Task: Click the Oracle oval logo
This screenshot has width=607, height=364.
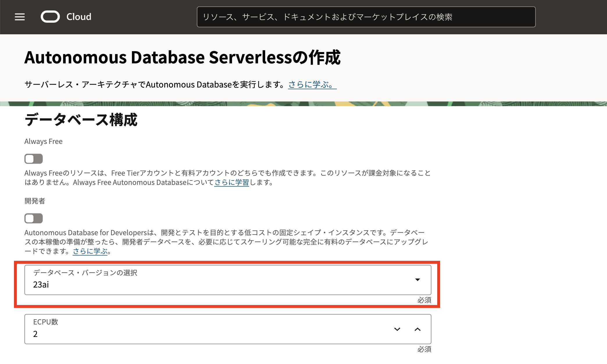Action: [50, 17]
